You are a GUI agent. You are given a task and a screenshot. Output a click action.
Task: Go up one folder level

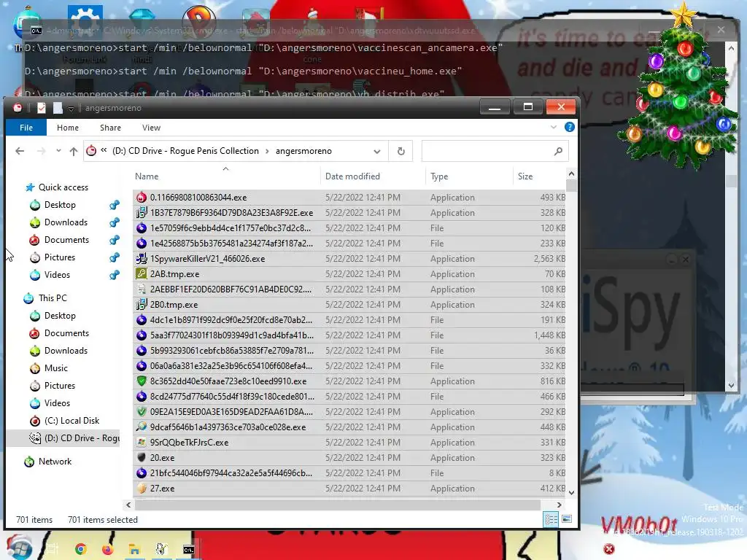(74, 151)
